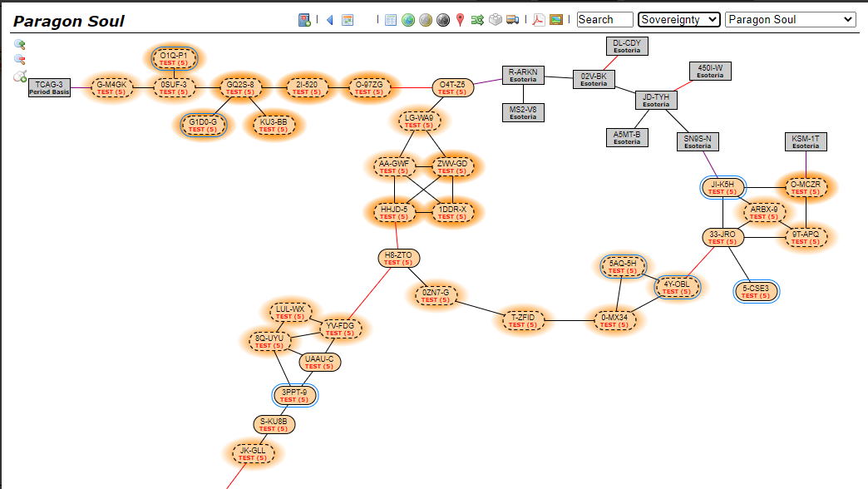Screen dimensions: 868x489
Task: Click the green shuffle arrows icon
Action: pos(477,20)
